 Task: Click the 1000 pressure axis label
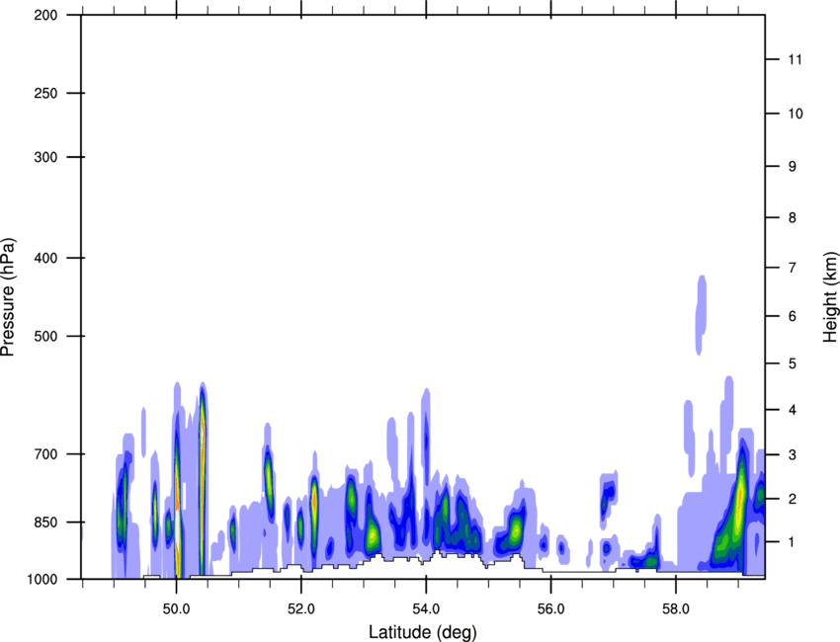click(42, 579)
